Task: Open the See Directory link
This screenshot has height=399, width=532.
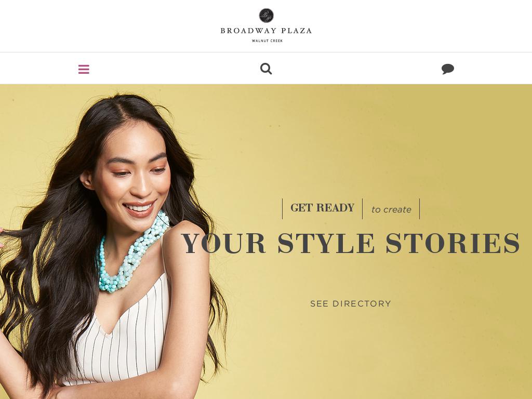Action: pyautogui.click(x=351, y=303)
